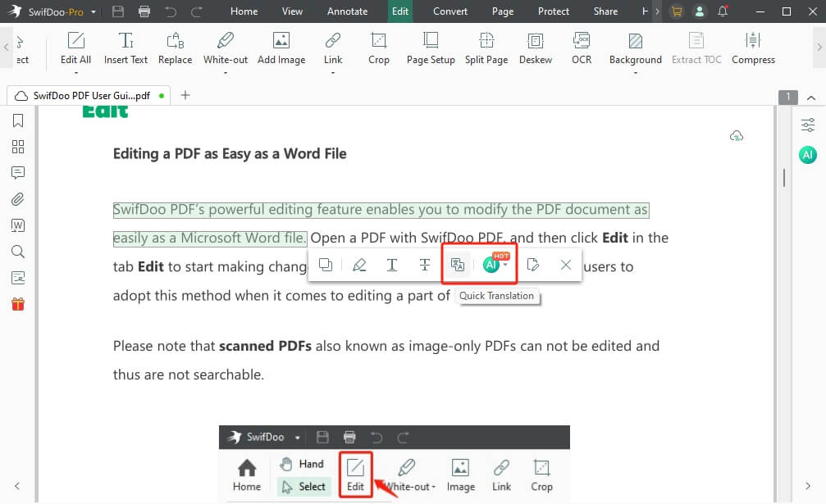Screen dimensions: 826x504
Task: Collapse the ribbon with the up chevron
Action: pos(811,98)
